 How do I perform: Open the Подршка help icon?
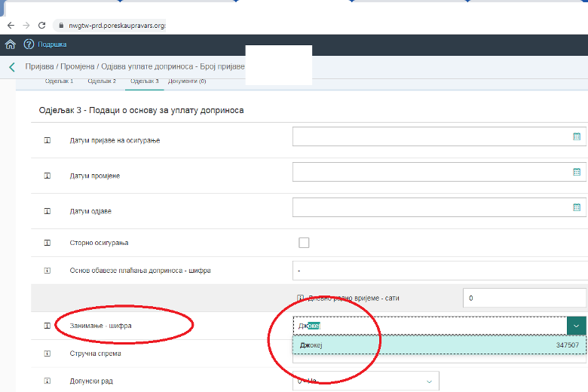[x=29, y=44]
